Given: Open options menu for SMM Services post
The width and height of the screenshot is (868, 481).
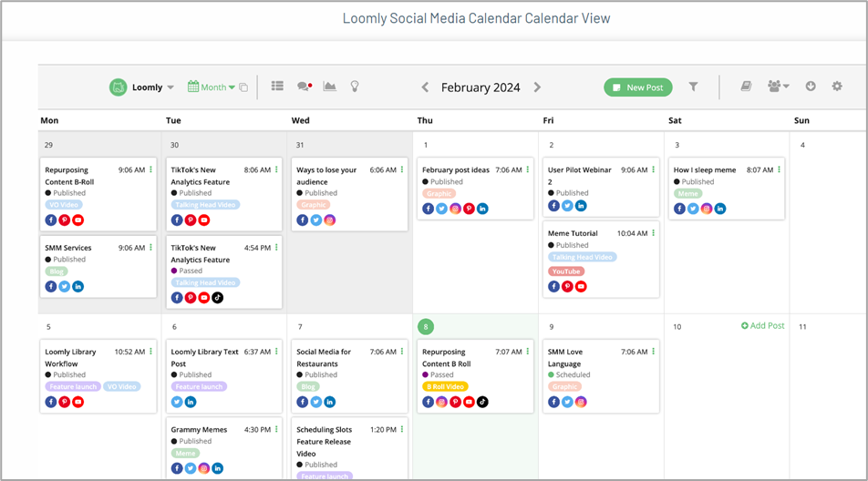Looking at the screenshot, I should coord(150,248).
